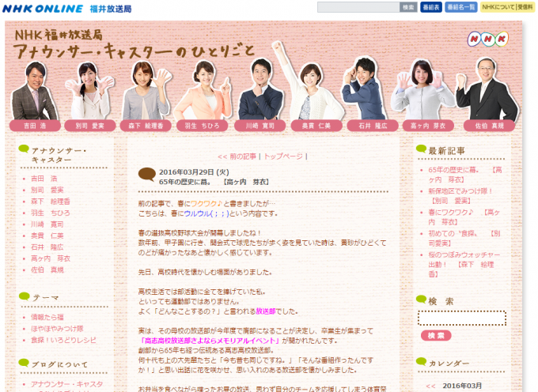Click the NHK ONLINE logo
The width and height of the screenshot is (538, 392).
click(43, 9)
